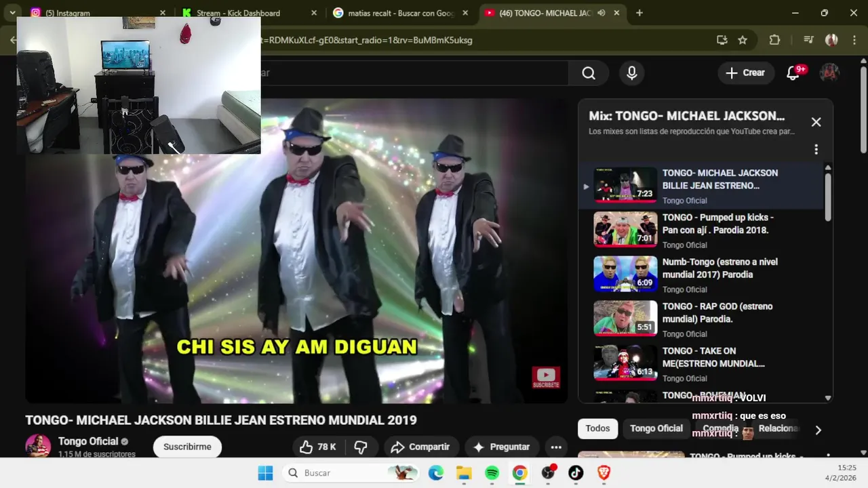Switch to matias recalt Google tab

click(x=400, y=13)
